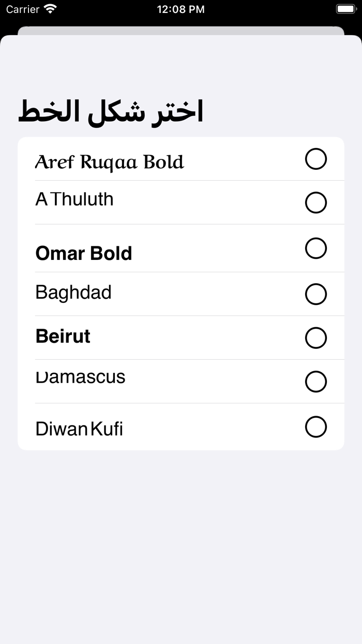
Task: Choose the A Thuluth radio circle
Action: (x=316, y=202)
